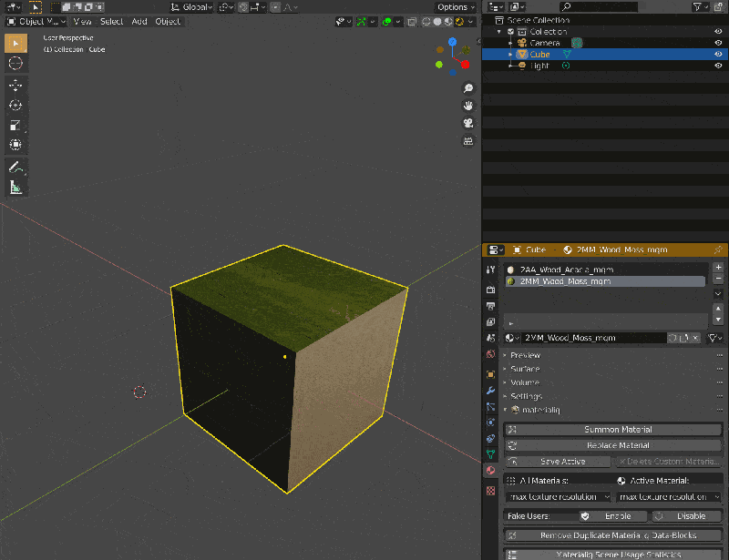
Task: Click the pan hand icon in viewport
Action: tap(468, 106)
